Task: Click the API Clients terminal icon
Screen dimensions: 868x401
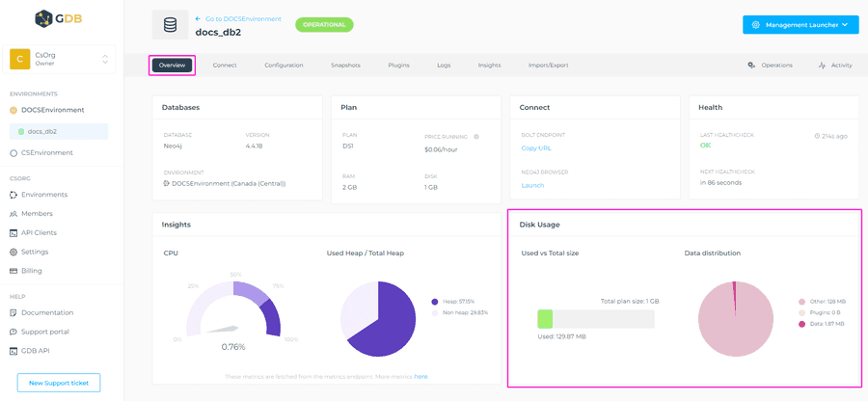Action: (x=14, y=233)
